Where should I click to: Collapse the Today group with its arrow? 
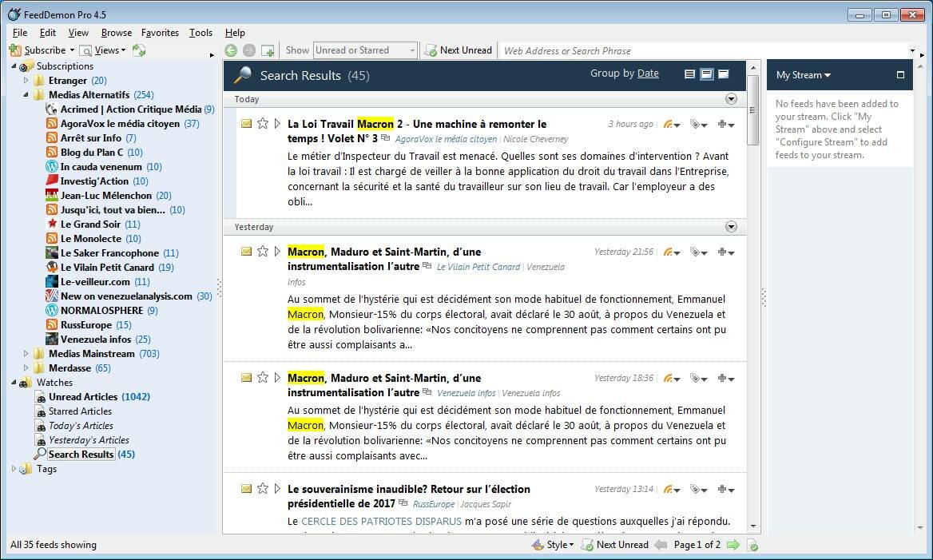coord(731,99)
